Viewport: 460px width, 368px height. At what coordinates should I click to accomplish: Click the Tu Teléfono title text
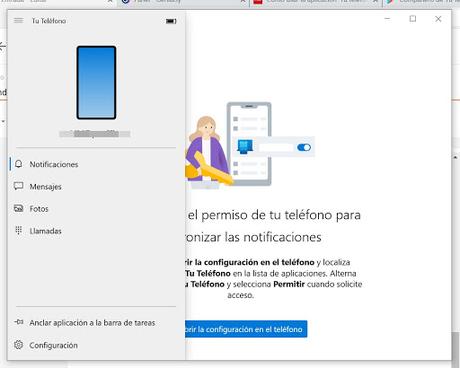pos(49,21)
